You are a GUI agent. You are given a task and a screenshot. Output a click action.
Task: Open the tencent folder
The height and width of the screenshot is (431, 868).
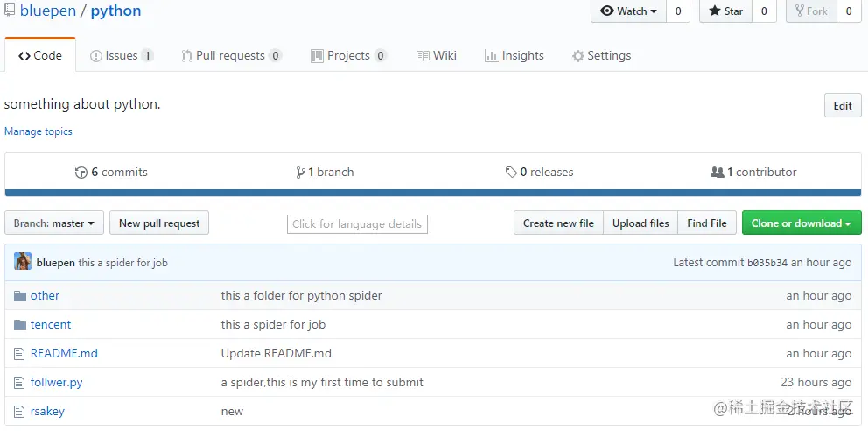point(51,325)
